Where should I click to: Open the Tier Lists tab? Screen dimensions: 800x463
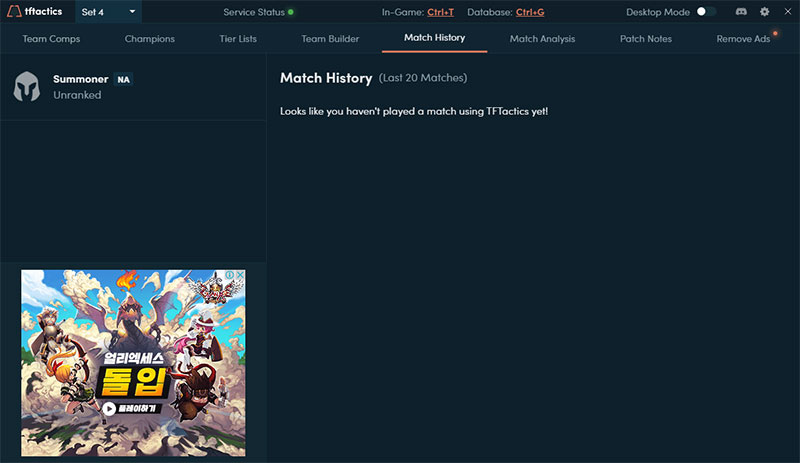(238, 39)
